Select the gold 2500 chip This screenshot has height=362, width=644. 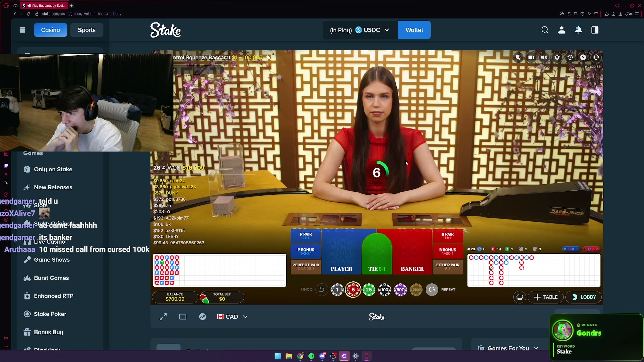click(416, 290)
